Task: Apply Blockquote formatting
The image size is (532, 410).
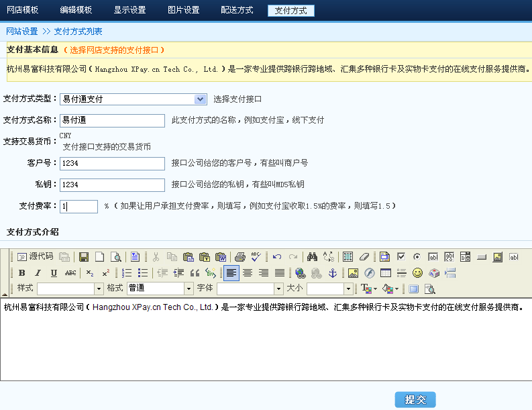Action: coord(195,273)
